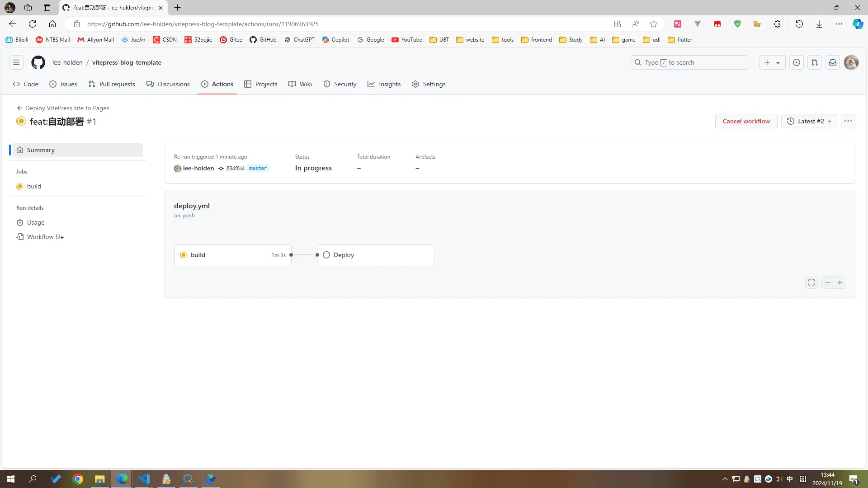Open the Pull requests tab
The width and height of the screenshot is (868, 488).
(x=112, y=84)
